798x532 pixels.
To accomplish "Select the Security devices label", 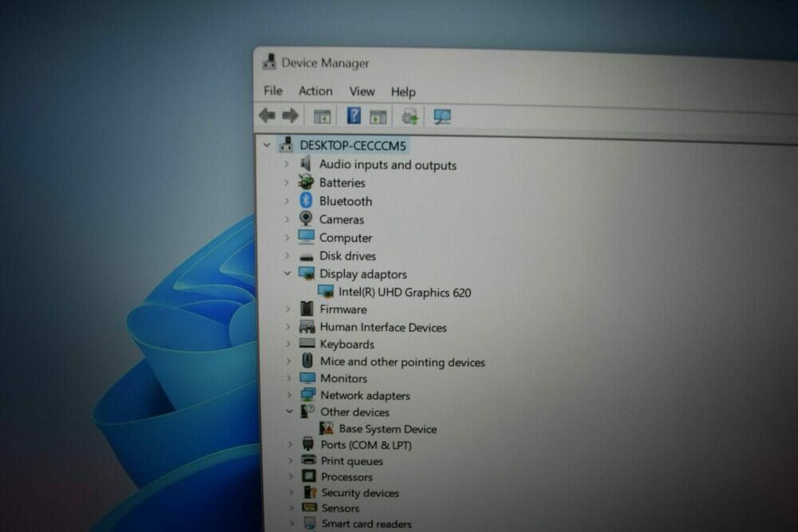I will click(361, 493).
